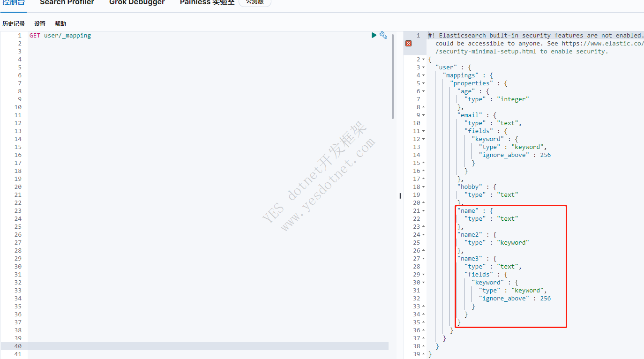
Task: Open 历史记录 history panel
Action: click(x=14, y=23)
